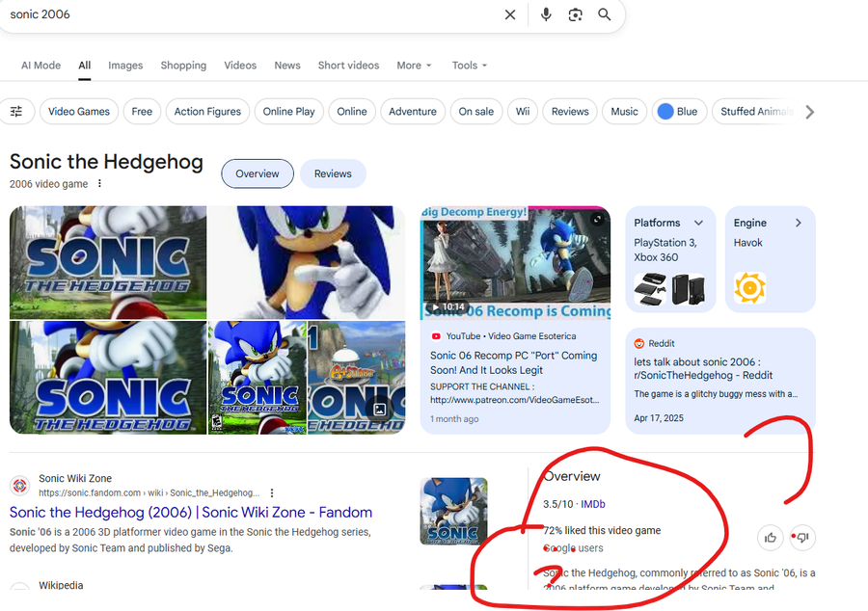Screen dimensions: 868x611
Task: Click the Reddit logo icon
Action: click(x=639, y=343)
